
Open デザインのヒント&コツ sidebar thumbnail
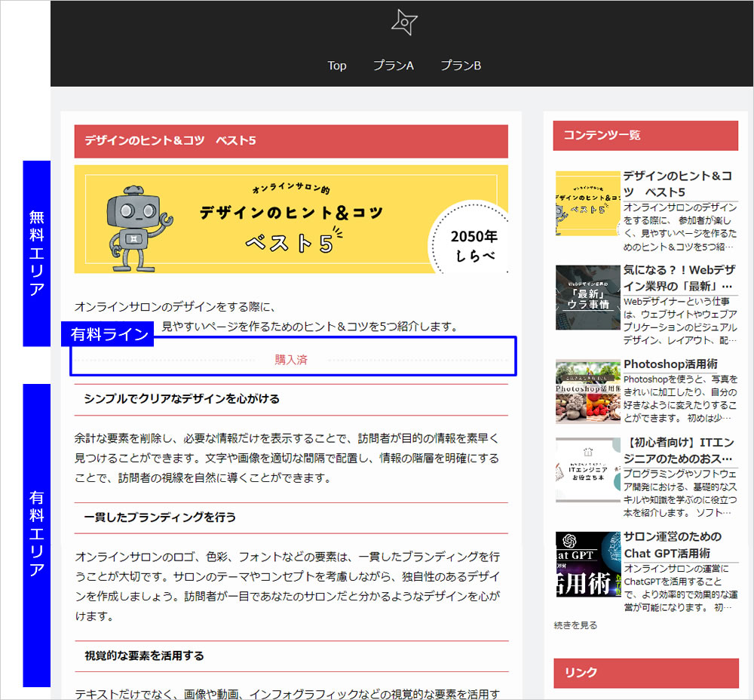pyautogui.click(x=587, y=204)
